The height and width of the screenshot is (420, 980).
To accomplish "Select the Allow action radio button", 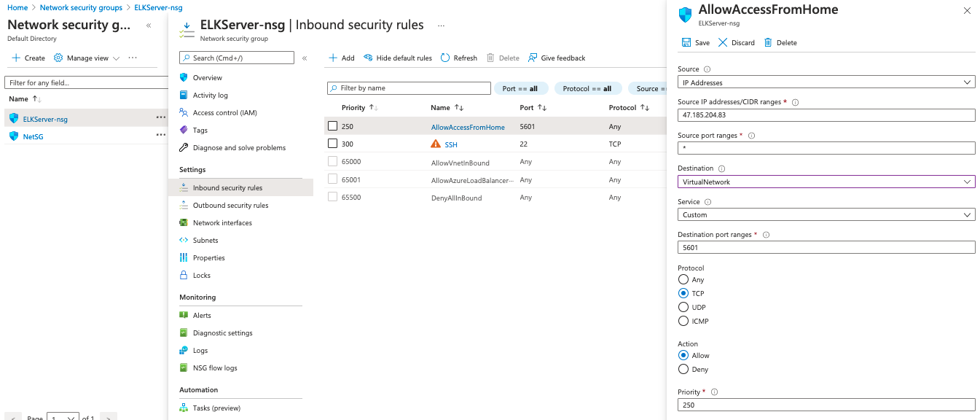I will [683, 355].
